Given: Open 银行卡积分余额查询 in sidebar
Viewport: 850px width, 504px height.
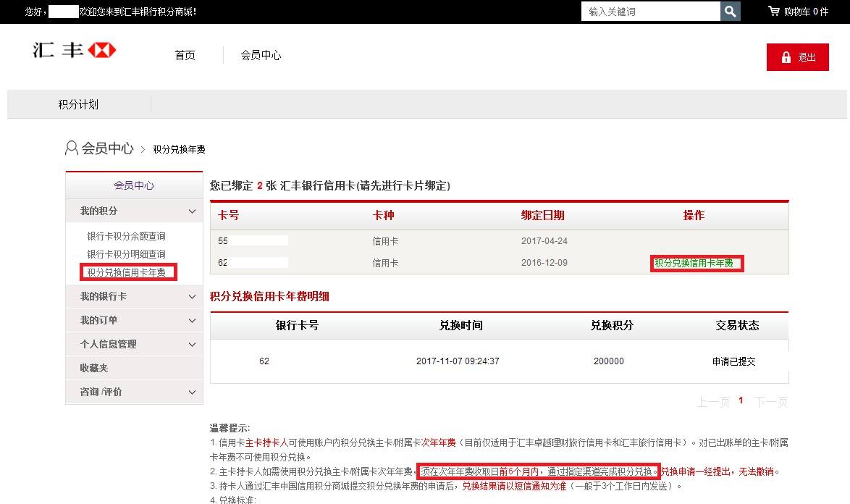Looking at the screenshot, I should click(126, 236).
